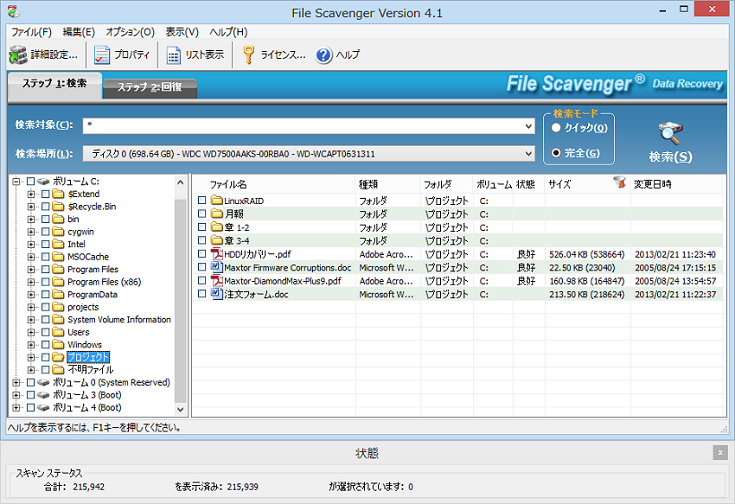This screenshot has width=735, height=504.
Task: Click the ボリューム 0 (System Reserved) drive icon
Action: pyautogui.click(x=44, y=383)
